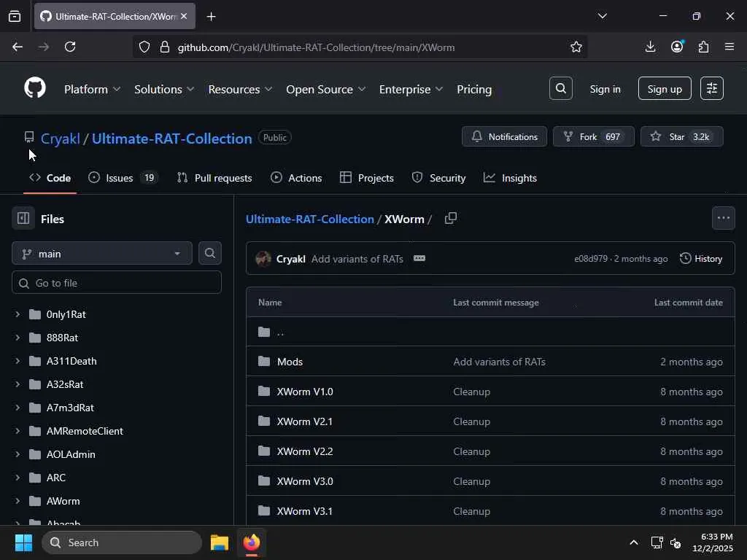Star the Ultimate-RAT-Collection repository
This screenshot has height=560, width=747.
pos(681,136)
